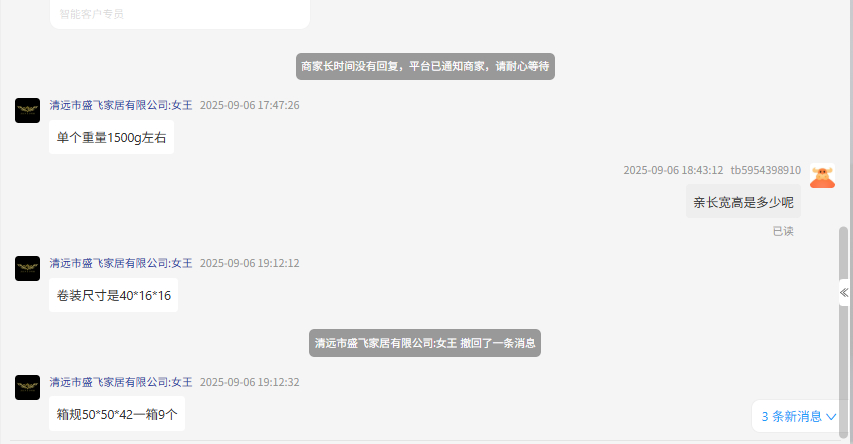Click the down chevron beside 3 条新消息
Viewport: 853px width, 444px height.
(x=831, y=417)
